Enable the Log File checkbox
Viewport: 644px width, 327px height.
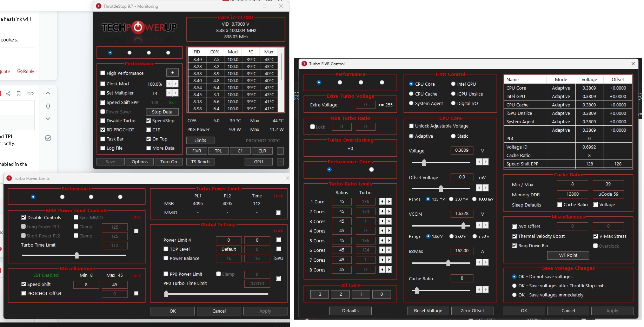pyautogui.click(x=103, y=148)
